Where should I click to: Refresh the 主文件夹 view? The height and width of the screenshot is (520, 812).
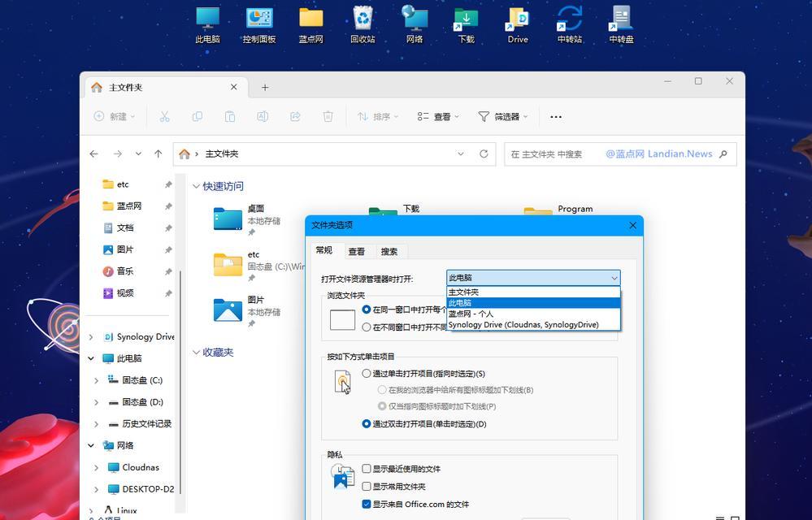[484, 154]
